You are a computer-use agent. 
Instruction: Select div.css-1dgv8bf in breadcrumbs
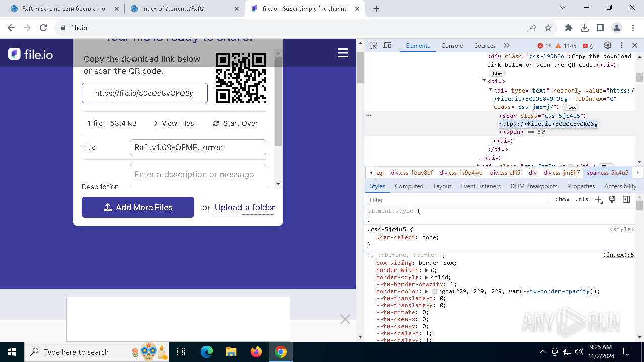point(412,173)
